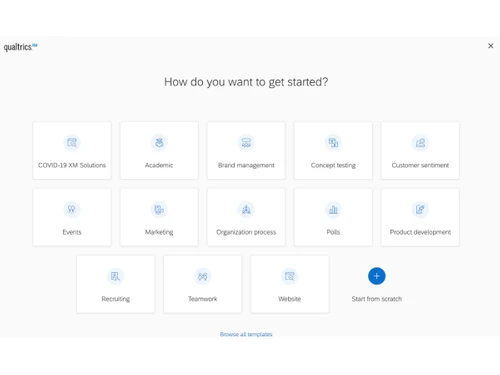
Task: Click the COVID-19 XM Solutions icon
Action: coord(72,143)
